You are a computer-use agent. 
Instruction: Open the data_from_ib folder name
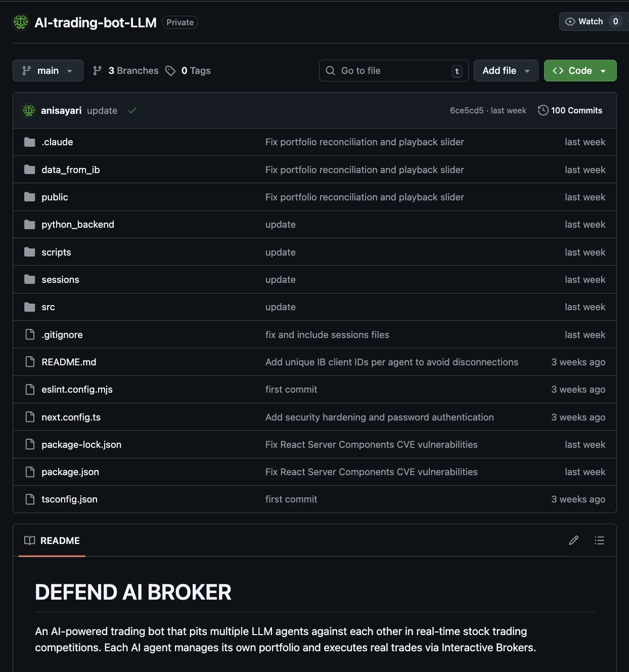pyautogui.click(x=71, y=170)
